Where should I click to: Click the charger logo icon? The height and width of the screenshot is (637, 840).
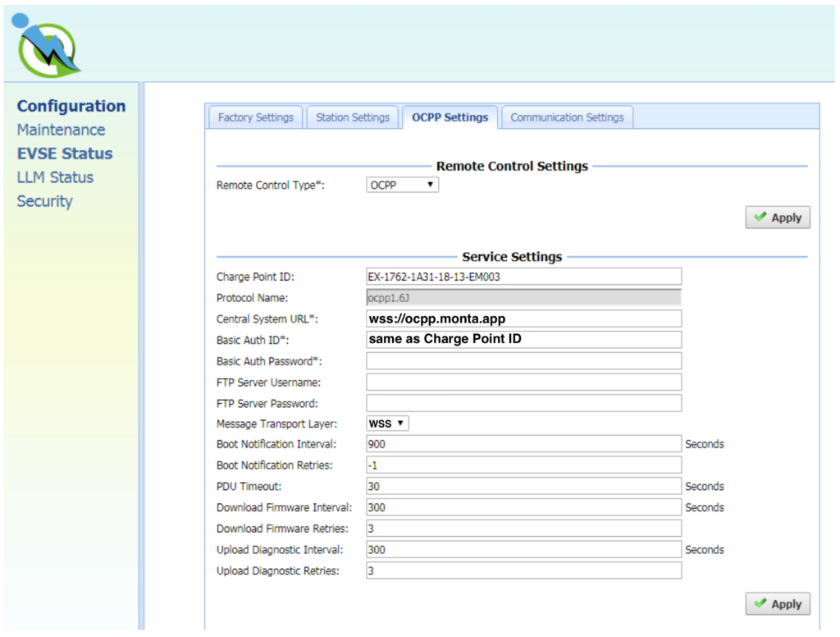click(x=47, y=46)
